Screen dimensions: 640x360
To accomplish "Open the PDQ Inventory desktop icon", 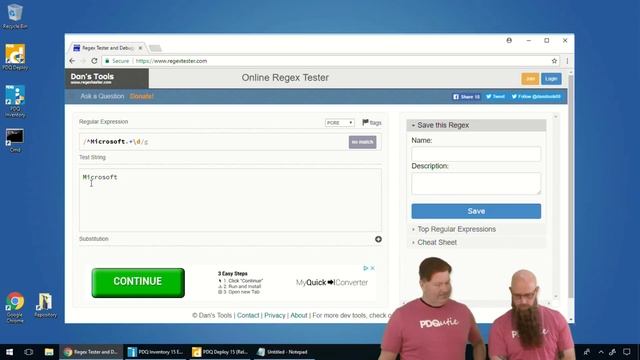I will [x=15, y=101].
